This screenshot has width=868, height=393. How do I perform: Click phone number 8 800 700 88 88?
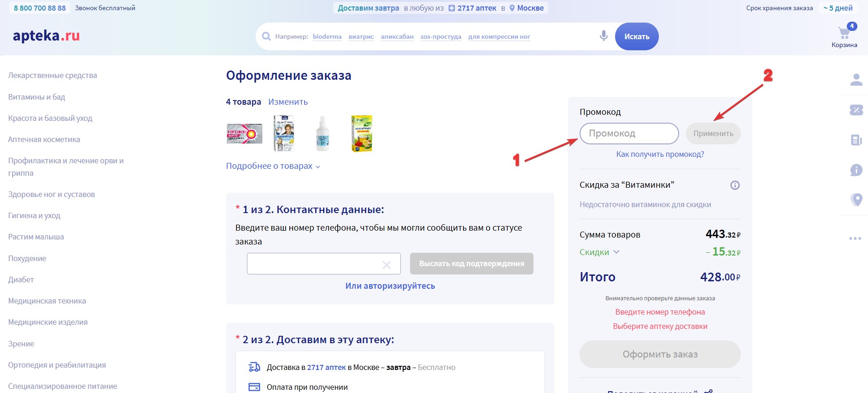[x=40, y=8]
